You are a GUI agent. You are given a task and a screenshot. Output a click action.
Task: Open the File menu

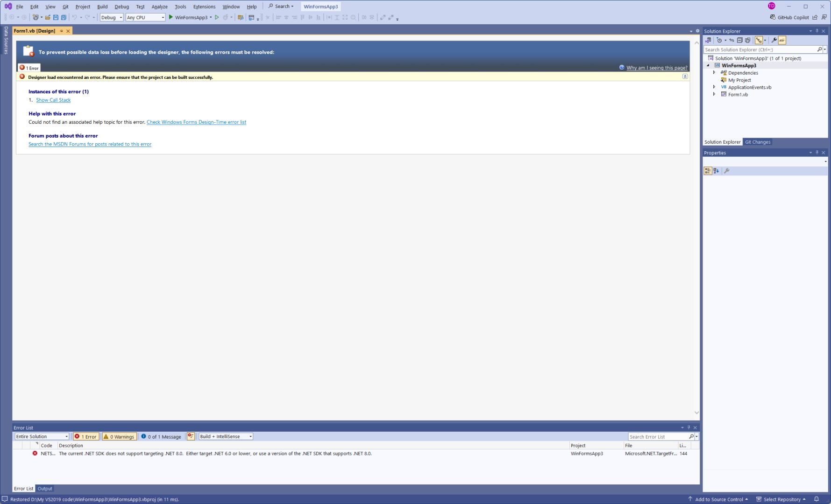[x=20, y=7]
